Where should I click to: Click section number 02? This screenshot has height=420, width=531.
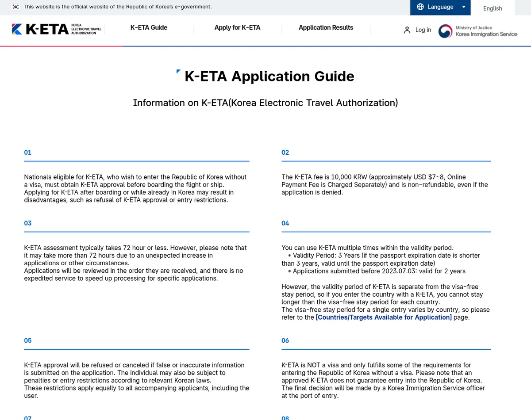tap(285, 153)
